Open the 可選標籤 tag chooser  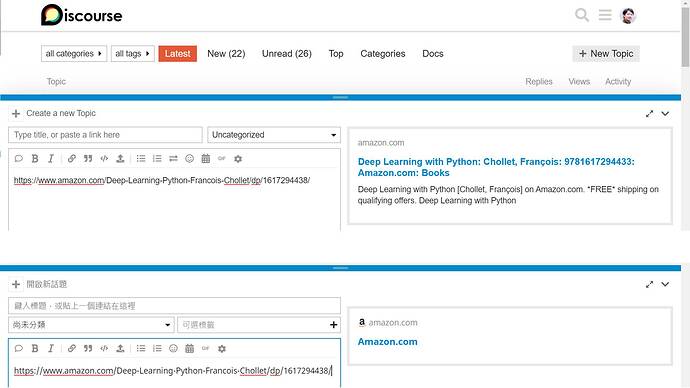tap(259, 325)
